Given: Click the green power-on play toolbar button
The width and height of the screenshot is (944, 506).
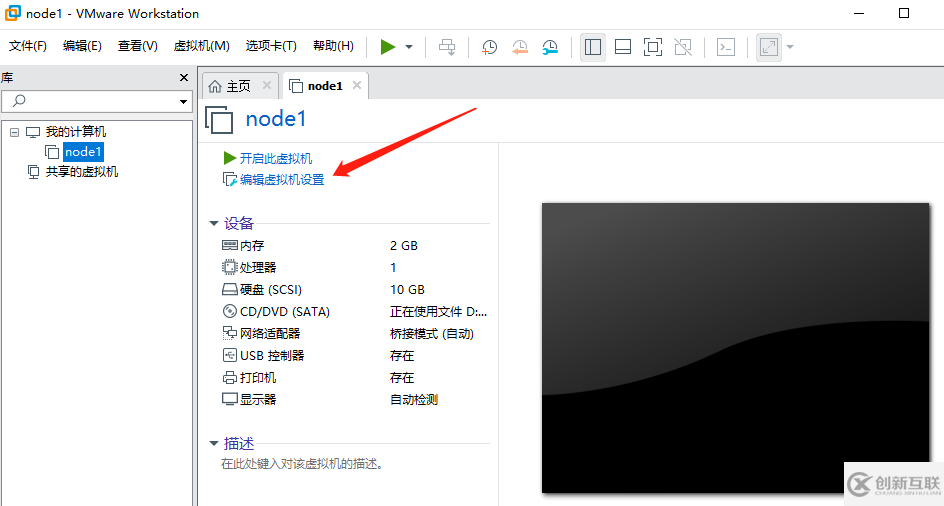Looking at the screenshot, I should 388,46.
